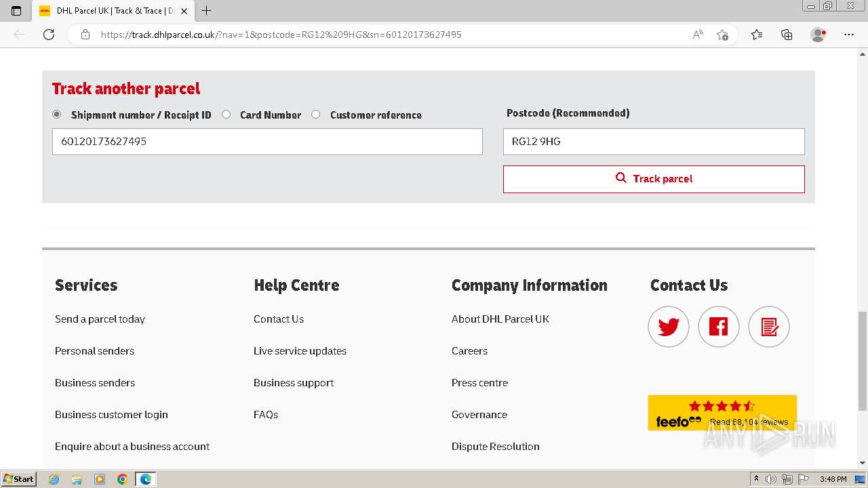Open Business support link

pyautogui.click(x=294, y=383)
